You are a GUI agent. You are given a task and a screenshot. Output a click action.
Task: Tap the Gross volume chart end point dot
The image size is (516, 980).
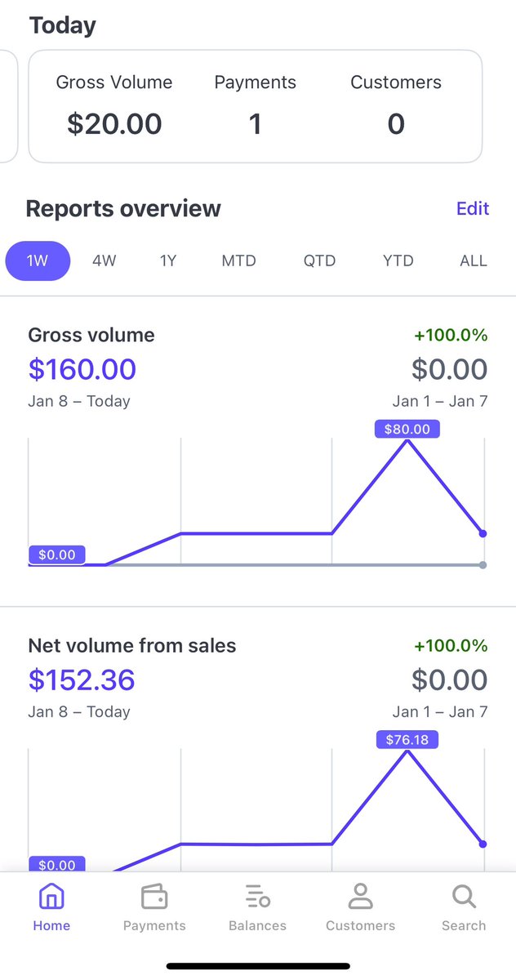coord(483,533)
